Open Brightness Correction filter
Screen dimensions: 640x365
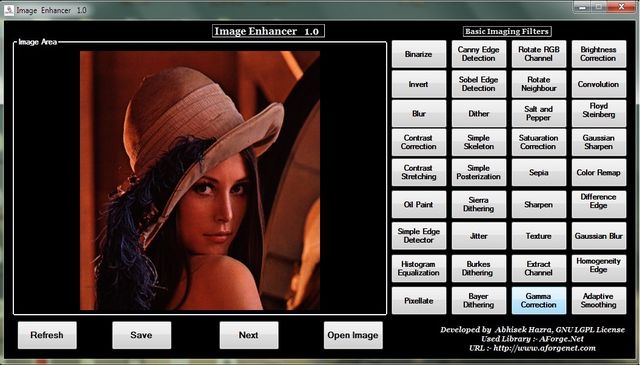[599, 54]
